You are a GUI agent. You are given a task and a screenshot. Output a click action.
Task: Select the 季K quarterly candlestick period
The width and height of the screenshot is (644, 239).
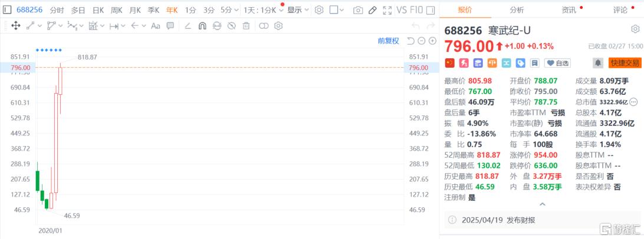click(x=153, y=10)
